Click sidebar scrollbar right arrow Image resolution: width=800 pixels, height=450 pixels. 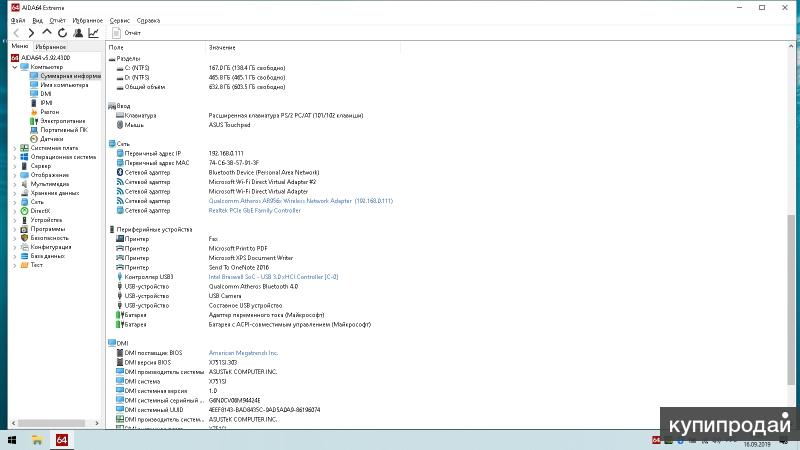96,423
